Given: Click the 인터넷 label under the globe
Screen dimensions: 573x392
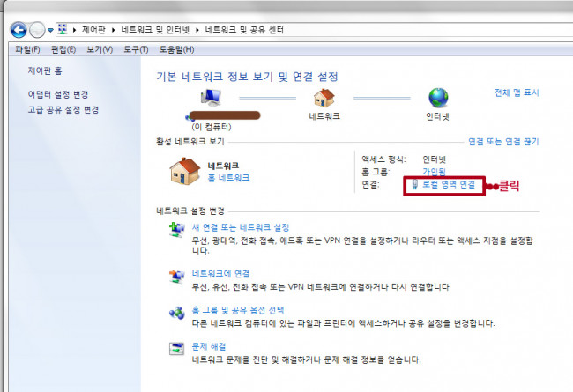Looking at the screenshot, I should click(438, 116).
